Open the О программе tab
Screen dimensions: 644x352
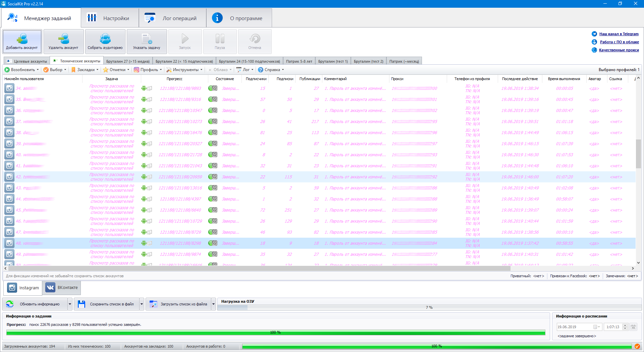[x=239, y=18]
